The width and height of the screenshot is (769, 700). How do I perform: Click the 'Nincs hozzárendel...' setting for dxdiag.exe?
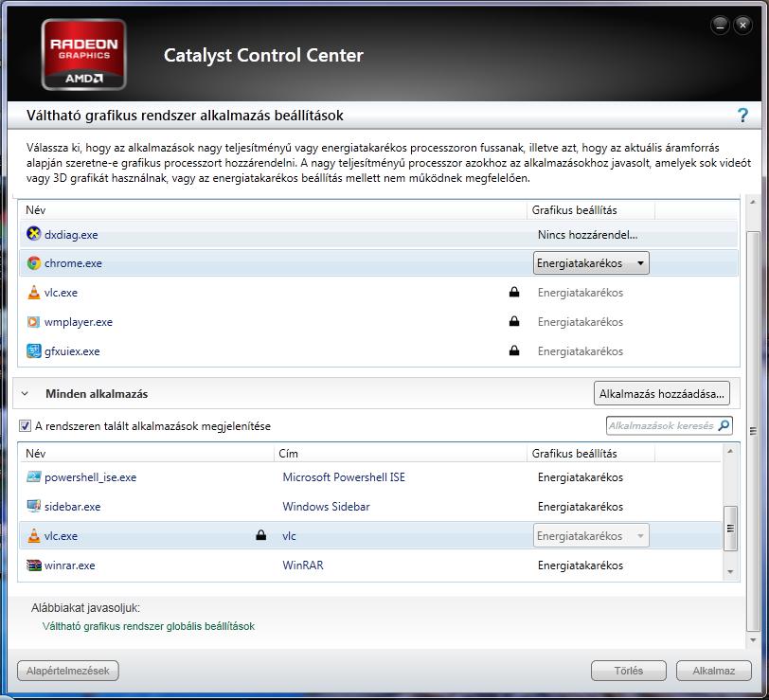click(587, 235)
